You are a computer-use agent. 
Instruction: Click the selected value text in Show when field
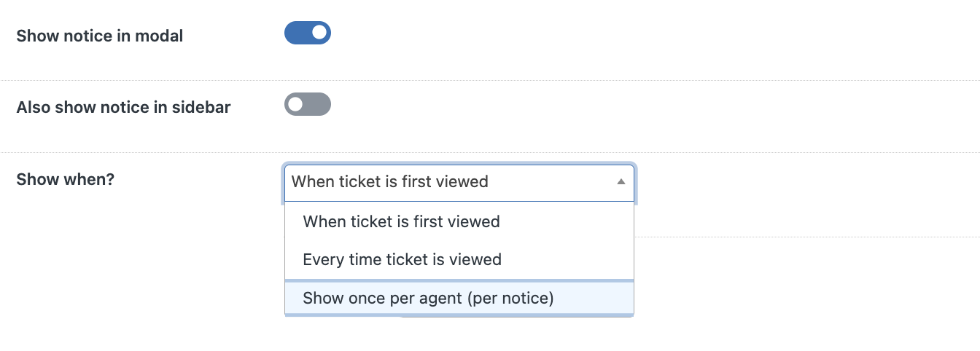389,182
